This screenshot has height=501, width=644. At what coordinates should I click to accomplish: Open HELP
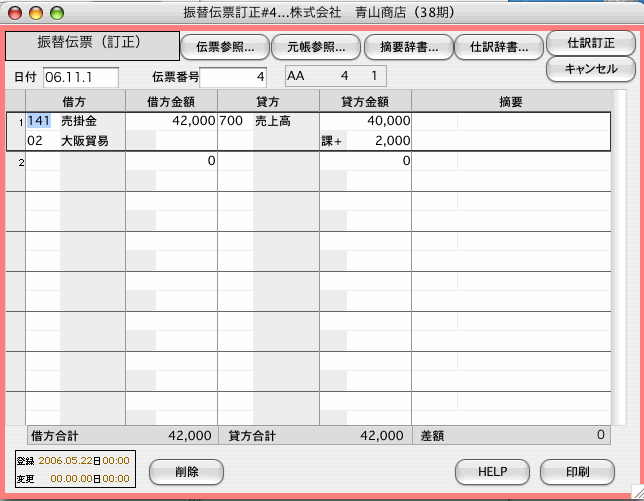(x=492, y=472)
